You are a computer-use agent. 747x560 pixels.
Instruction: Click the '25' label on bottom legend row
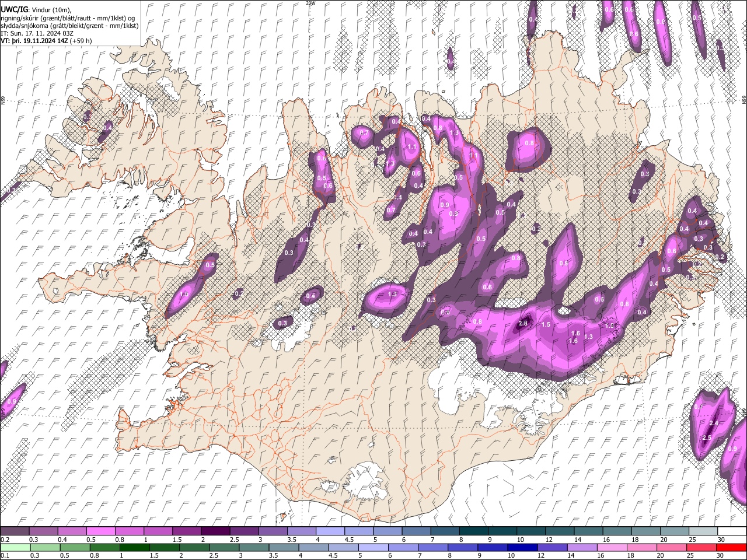692,556
